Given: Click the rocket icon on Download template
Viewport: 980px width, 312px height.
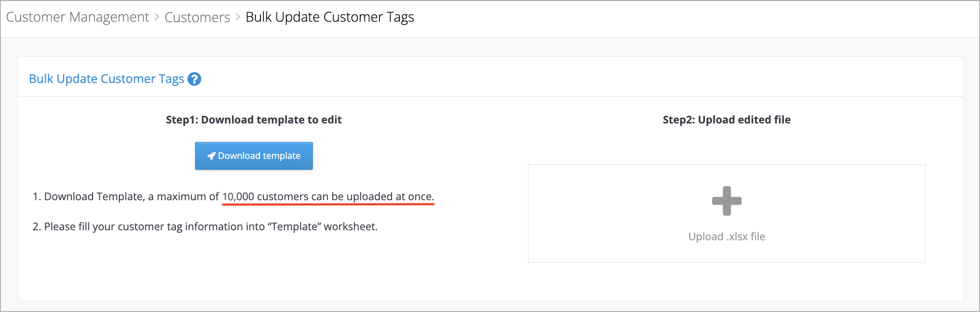Looking at the screenshot, I should 212,156.
